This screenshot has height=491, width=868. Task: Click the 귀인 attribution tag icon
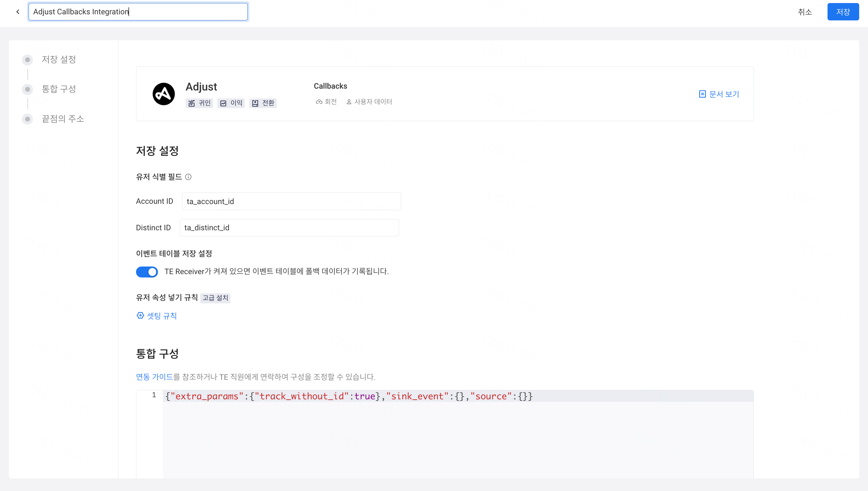pos(191,103)
